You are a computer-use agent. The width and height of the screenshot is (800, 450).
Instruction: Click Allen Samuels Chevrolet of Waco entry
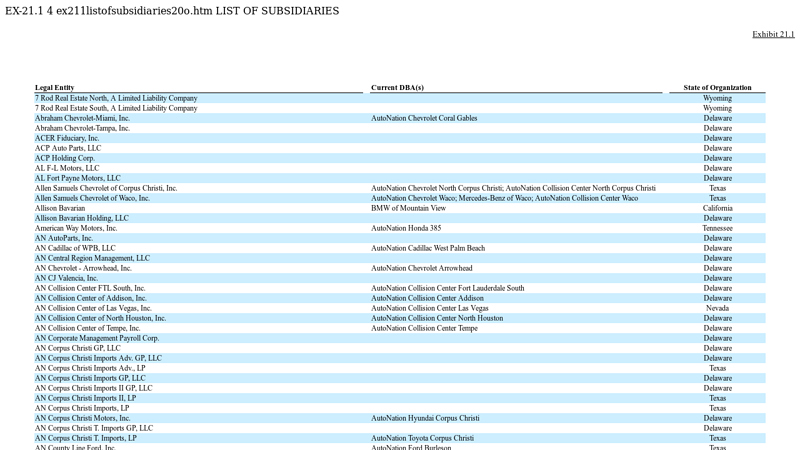tap(92, 198)
